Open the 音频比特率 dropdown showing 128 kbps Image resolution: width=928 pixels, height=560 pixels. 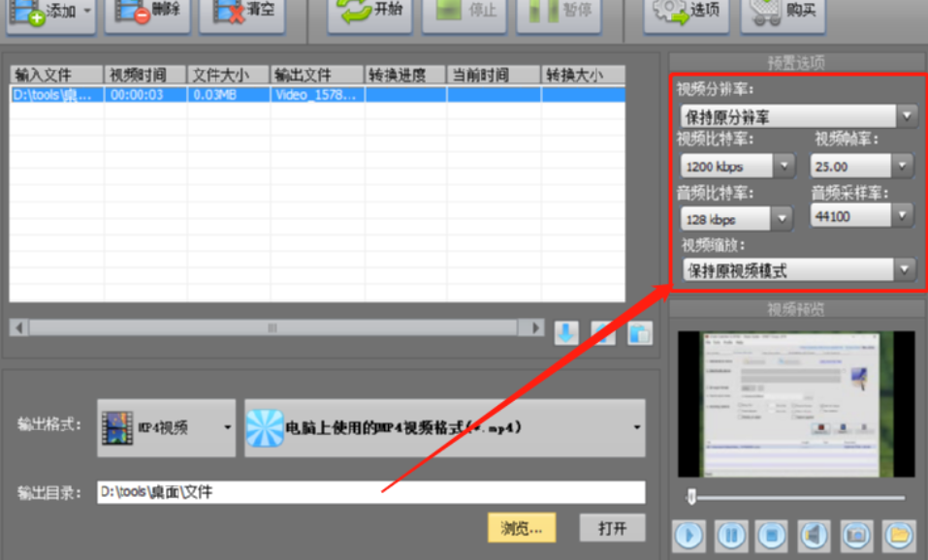736,219
